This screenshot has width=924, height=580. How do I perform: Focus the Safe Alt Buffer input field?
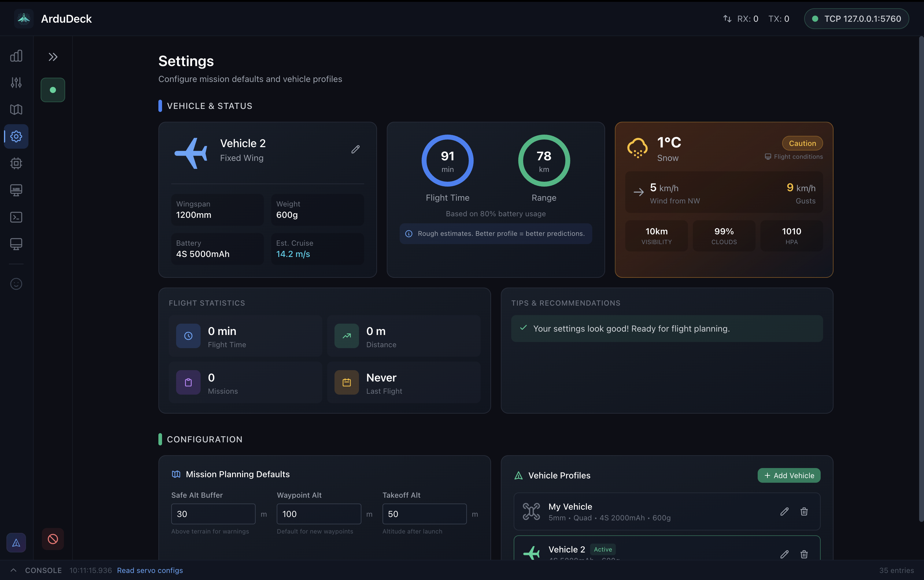click(x=213, y=514)
